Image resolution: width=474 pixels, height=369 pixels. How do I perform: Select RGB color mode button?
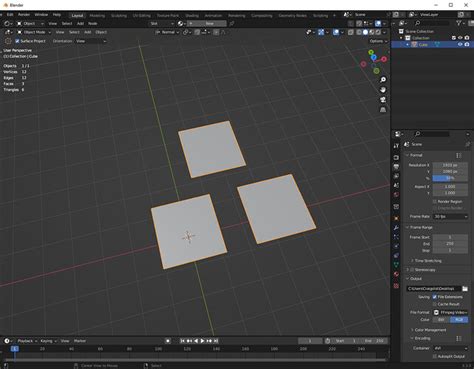(x=459, y=320)
